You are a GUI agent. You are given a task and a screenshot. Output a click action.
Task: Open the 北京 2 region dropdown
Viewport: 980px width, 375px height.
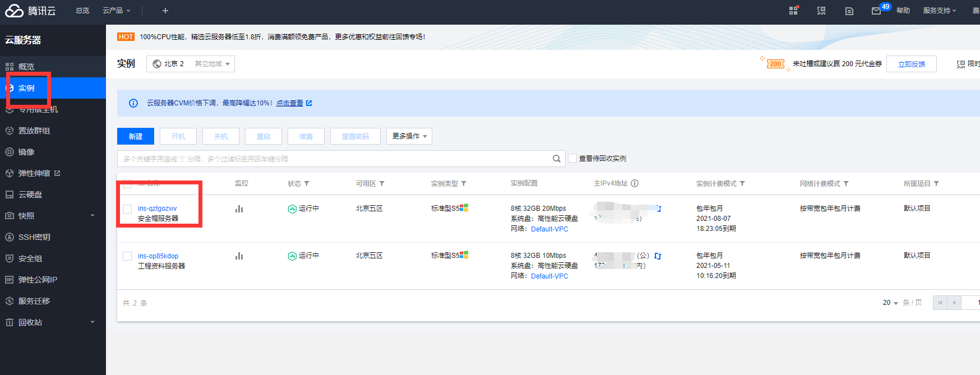[x=191, y=64]
